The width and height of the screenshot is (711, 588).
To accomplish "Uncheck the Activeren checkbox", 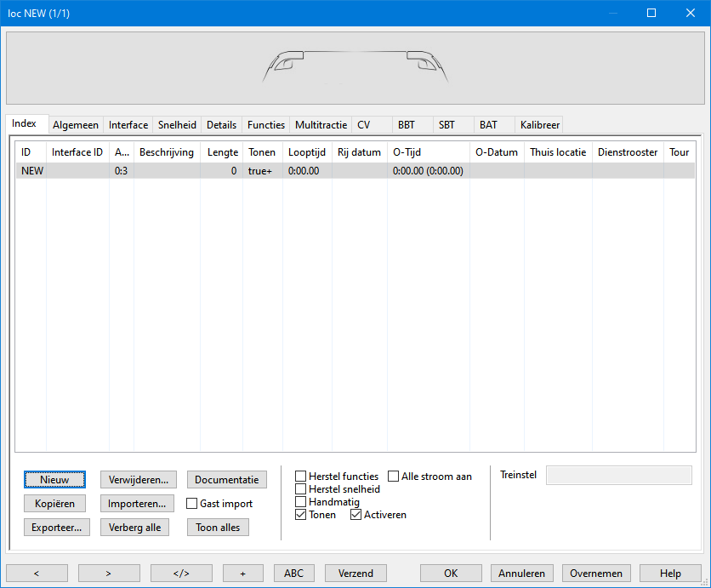I will coord(356,515).
